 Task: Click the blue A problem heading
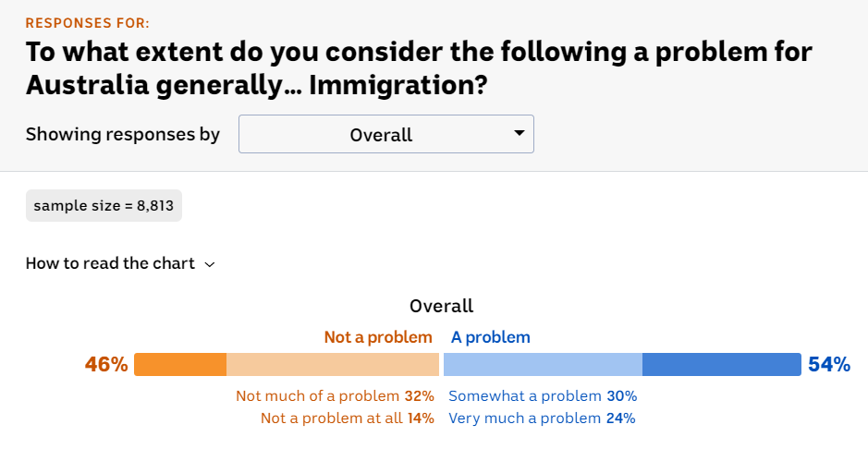point(491,337)
